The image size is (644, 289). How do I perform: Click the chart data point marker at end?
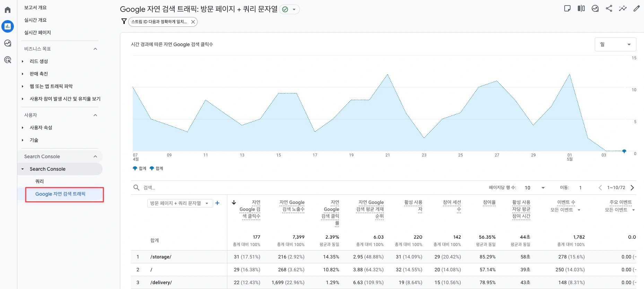coord(624,151)
